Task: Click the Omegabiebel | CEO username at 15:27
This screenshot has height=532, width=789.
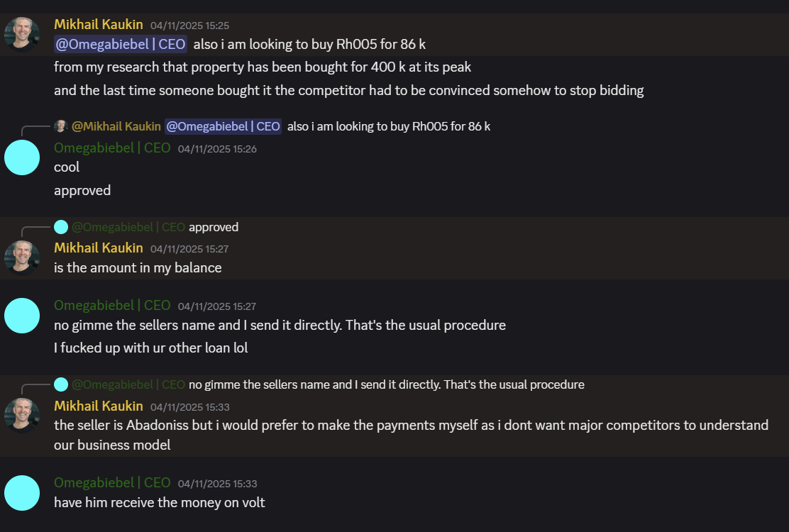Action: (x=112, y=305)
